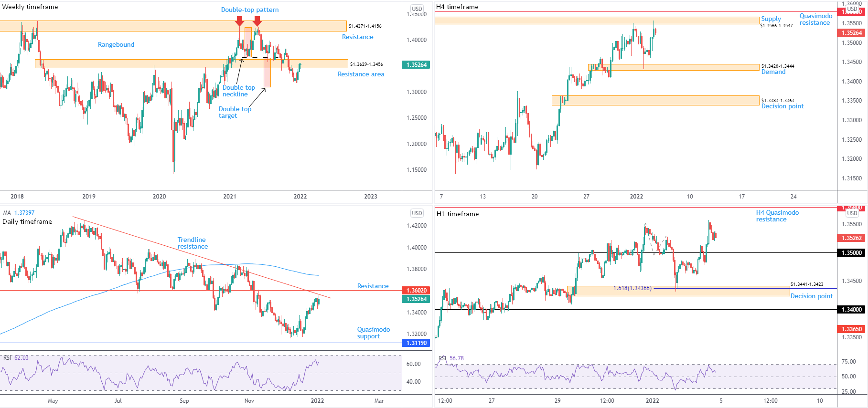Click the '$1.3566-1.3547' supply range text
Viewport: 868px width, 408px height.
(776, 25)
